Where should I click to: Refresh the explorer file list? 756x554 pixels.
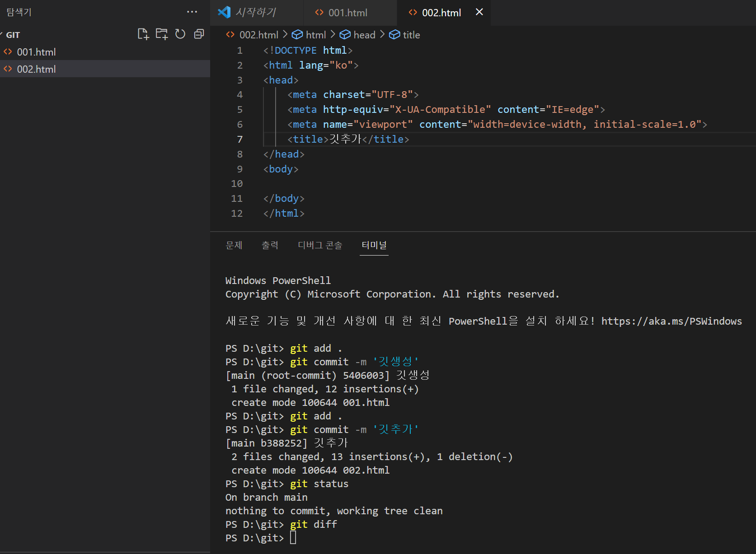180,34
